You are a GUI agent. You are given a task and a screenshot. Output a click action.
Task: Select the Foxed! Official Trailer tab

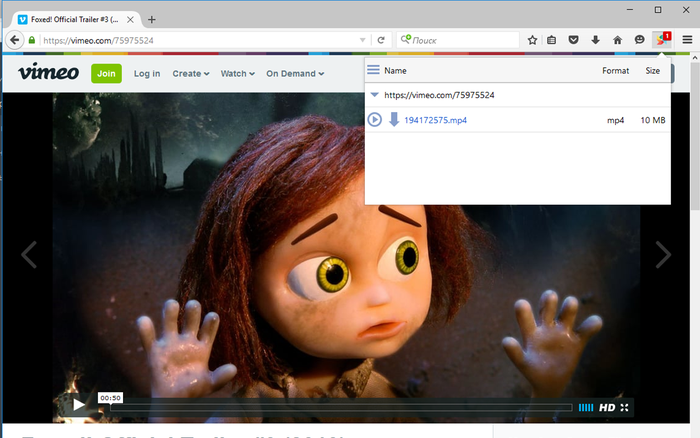pos(74,20)
